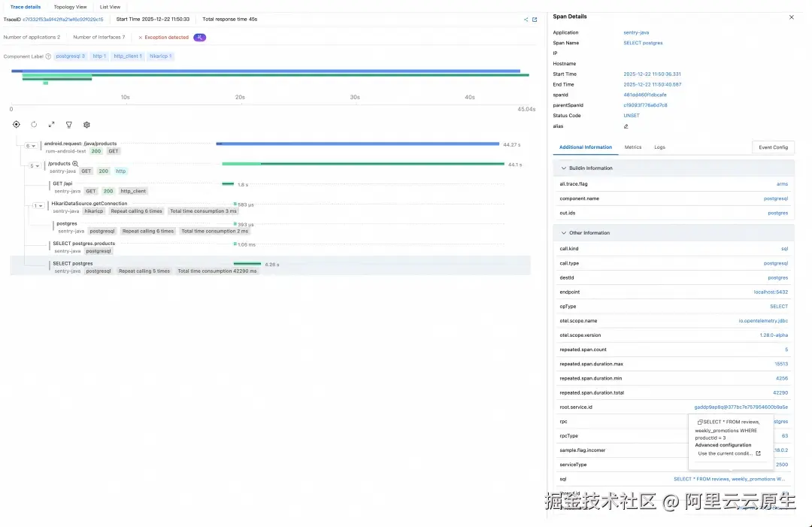Viewport: 812px width, 527px height.
Task: Click the blue overview bar in minimap
Action: 265,71
